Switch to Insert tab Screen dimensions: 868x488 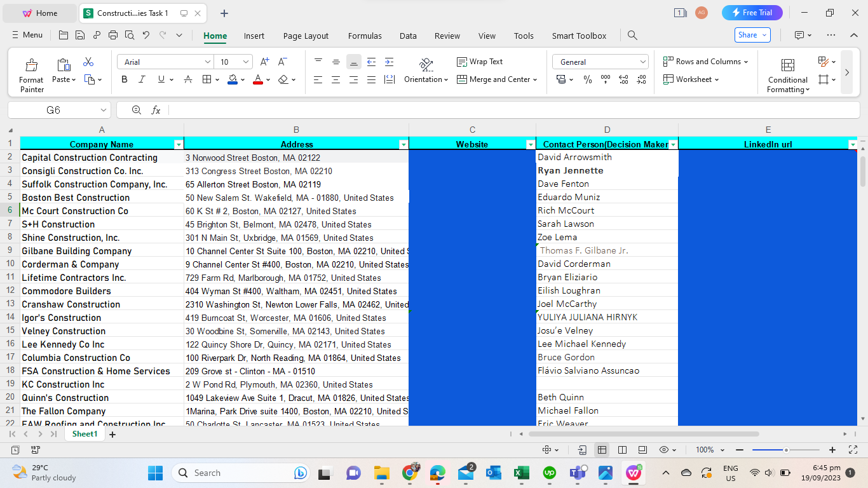tap(254, 36)
